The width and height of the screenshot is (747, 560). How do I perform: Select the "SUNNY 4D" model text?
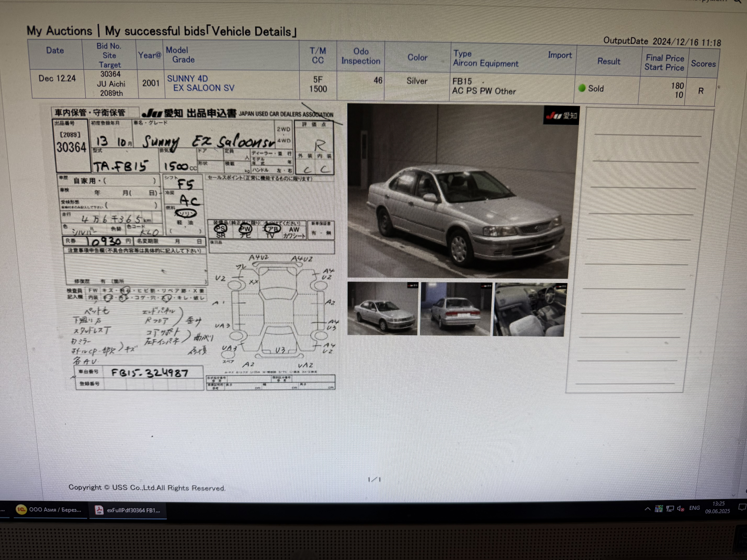[x=187, y=79]
